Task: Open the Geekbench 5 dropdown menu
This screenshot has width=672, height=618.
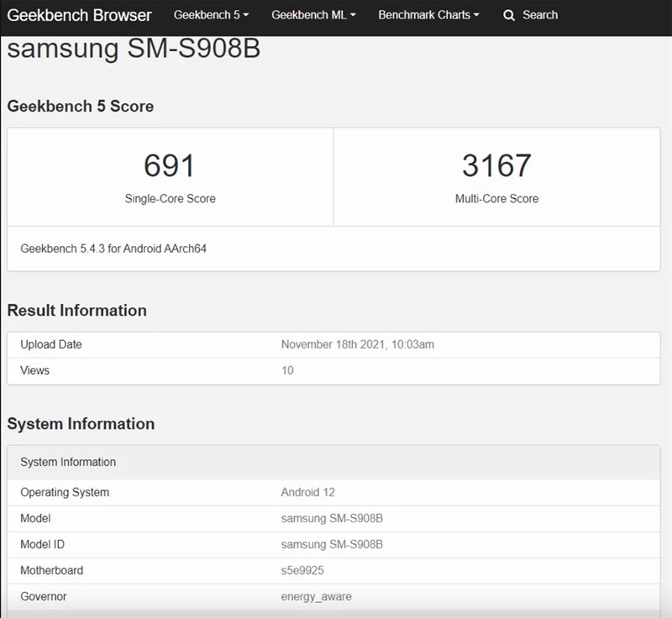Action: [211, 15]
